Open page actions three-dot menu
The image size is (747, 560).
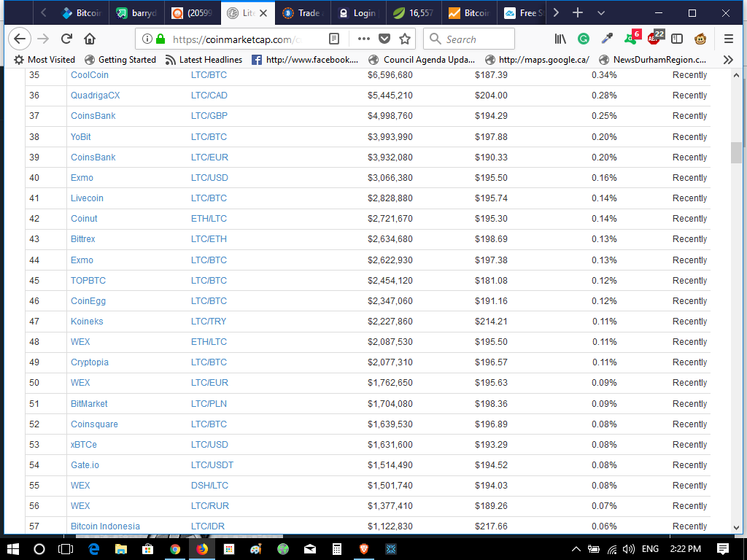point(363,39)
